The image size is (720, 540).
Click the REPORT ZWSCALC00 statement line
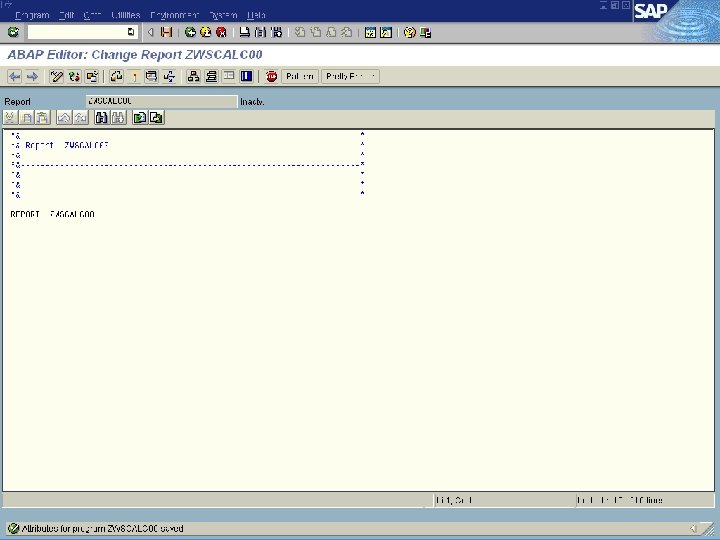click(52, 214)
